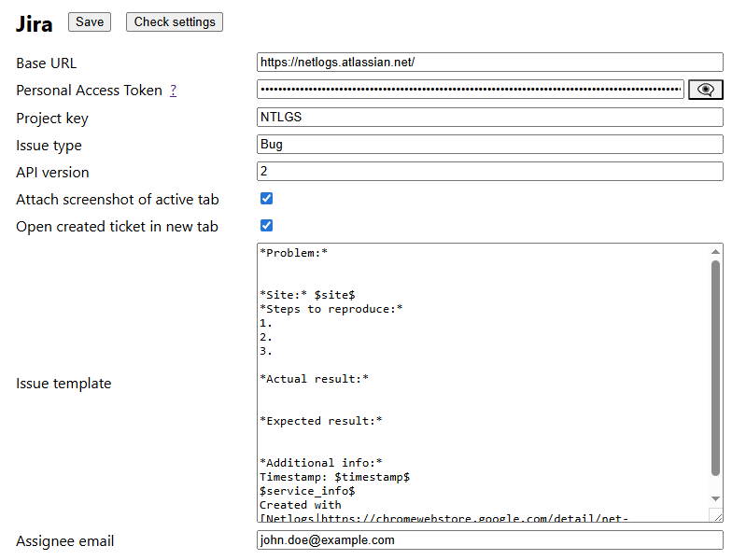The height and width of the screenshot is (560, 746).
Task: Click the 'Created with' template line
Action: 301,505
